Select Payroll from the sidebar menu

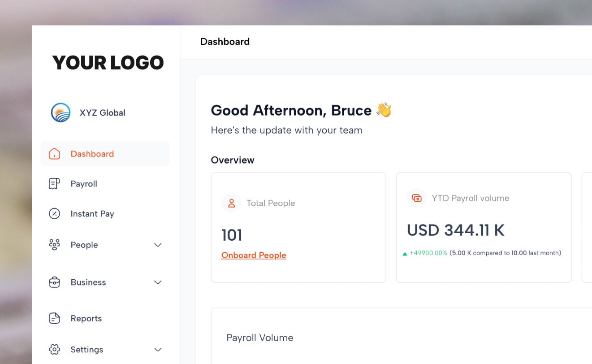[83, 183]
